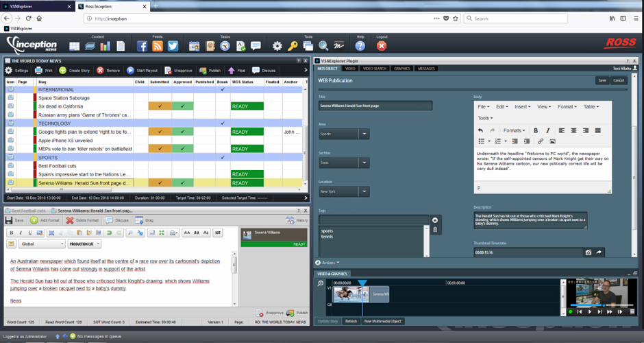Toggle Break check for SPORTS row

pyautogui.click(x=223, y=158)
